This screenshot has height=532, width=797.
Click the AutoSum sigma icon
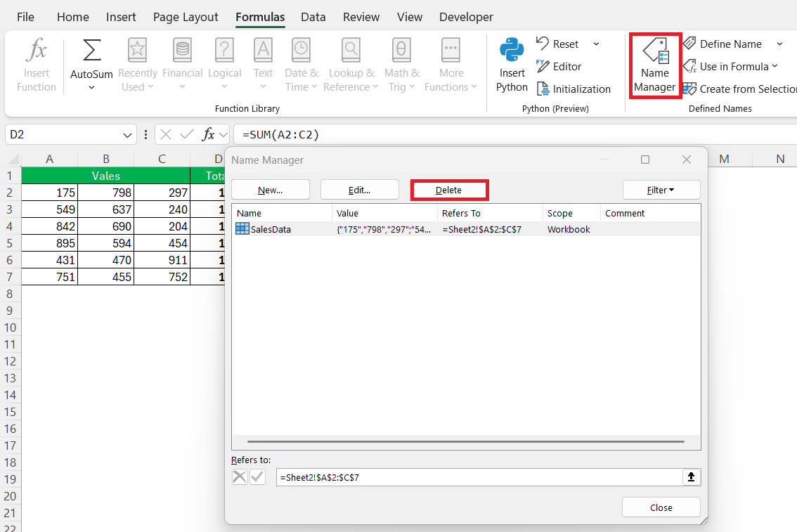click(91, 51)
